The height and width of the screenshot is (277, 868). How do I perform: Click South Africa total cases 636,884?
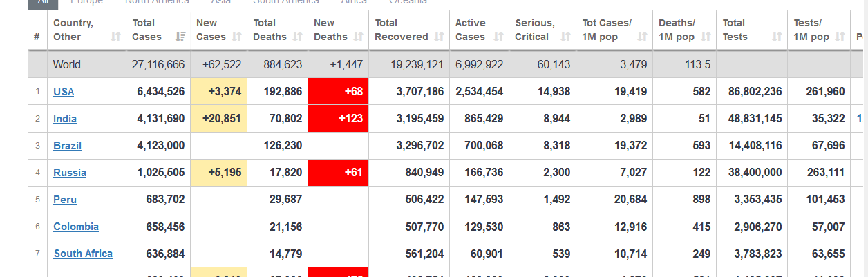[x=166, y=254]
